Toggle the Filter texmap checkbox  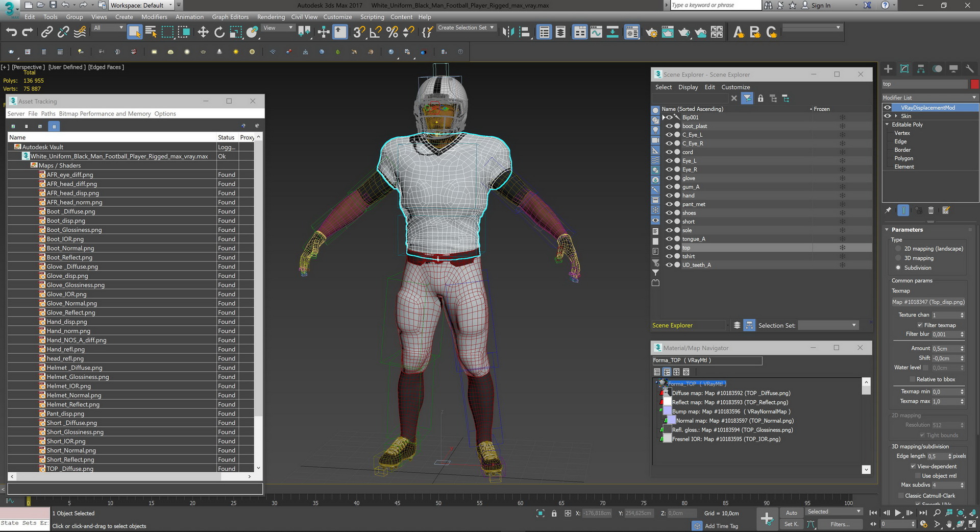click(920, 325)
